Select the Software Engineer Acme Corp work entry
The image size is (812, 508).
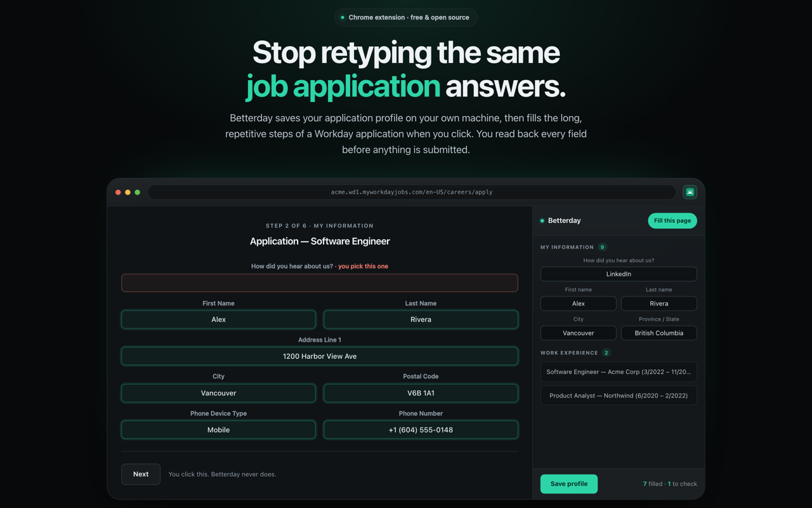tap(619, 372)
